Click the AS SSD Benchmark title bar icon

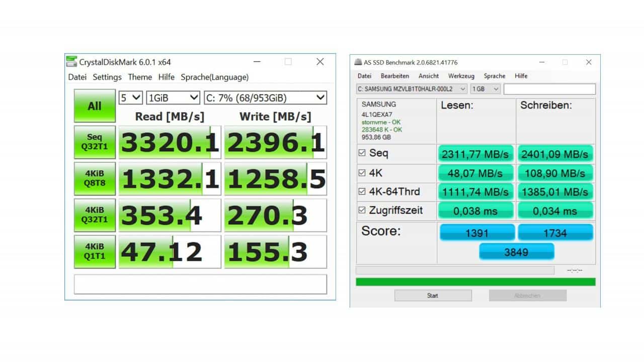click(358, 62)
